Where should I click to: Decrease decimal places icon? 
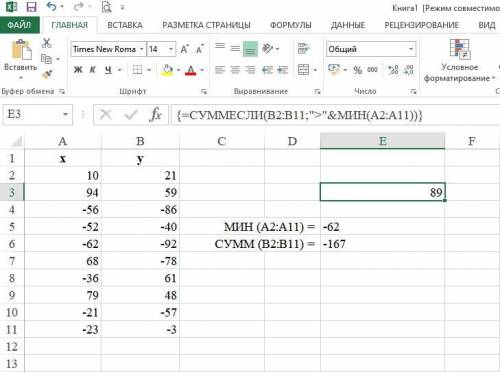[409, 70]
